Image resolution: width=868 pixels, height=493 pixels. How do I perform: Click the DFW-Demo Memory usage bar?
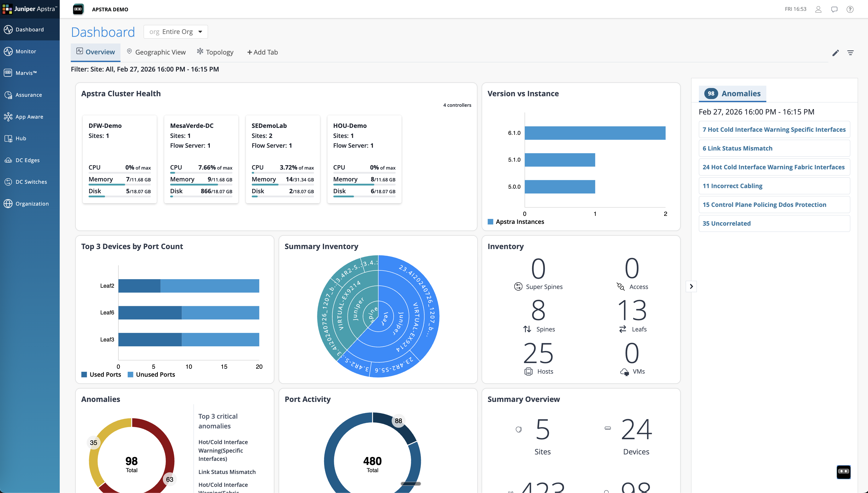pyautogui.click(x=119, y=184)
